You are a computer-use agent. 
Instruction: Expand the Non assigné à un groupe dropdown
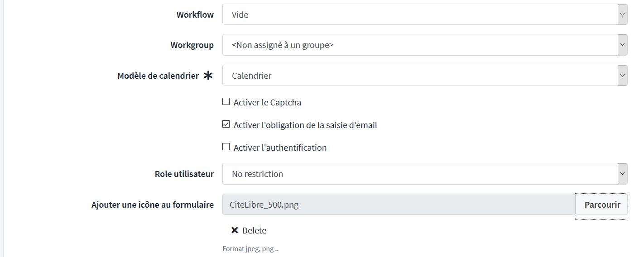(419, 45)
